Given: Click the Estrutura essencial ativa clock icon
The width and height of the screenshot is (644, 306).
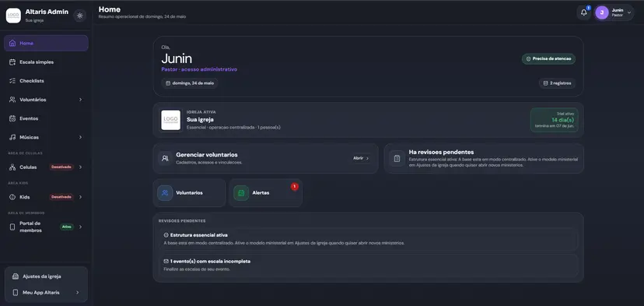Looking at the screenshot, I should pos(166,235).
